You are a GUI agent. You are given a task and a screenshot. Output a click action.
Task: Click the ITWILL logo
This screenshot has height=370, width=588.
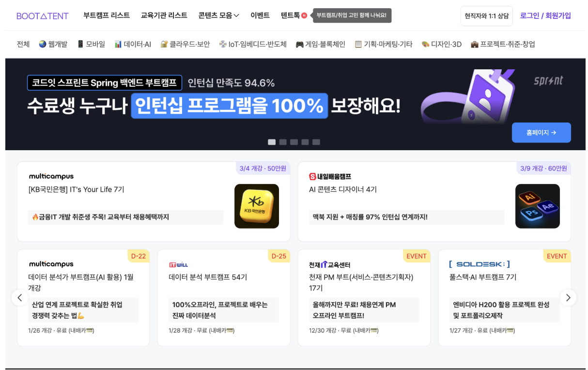click(178, 264)
